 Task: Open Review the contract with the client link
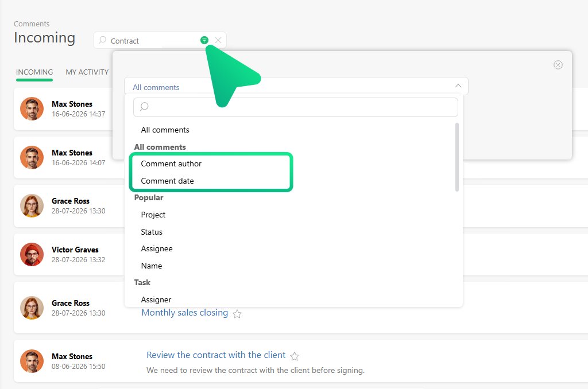tap(216, 355)
